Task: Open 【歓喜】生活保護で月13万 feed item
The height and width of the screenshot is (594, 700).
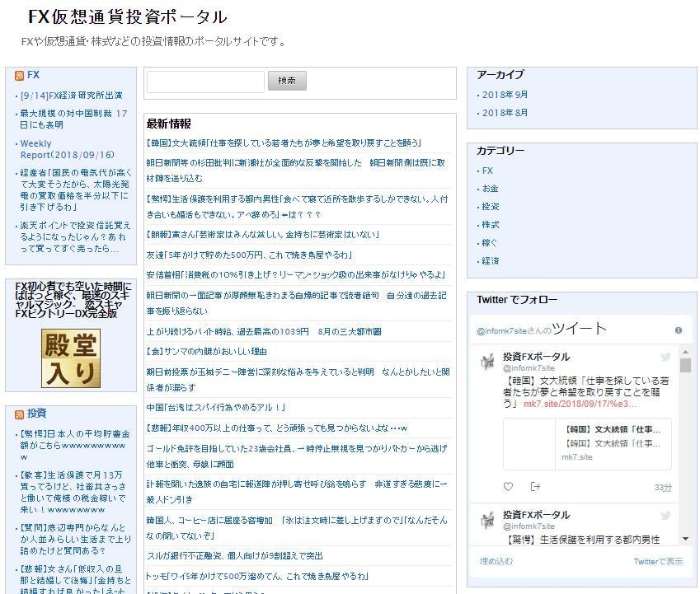Action: (x=73, y=493)
